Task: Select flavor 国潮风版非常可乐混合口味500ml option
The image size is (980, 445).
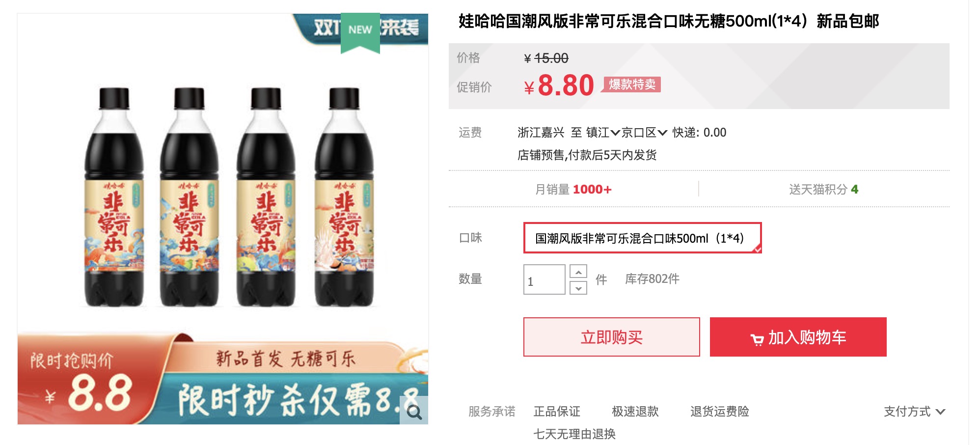Action: pyautogui.click(x=642, y=238)
